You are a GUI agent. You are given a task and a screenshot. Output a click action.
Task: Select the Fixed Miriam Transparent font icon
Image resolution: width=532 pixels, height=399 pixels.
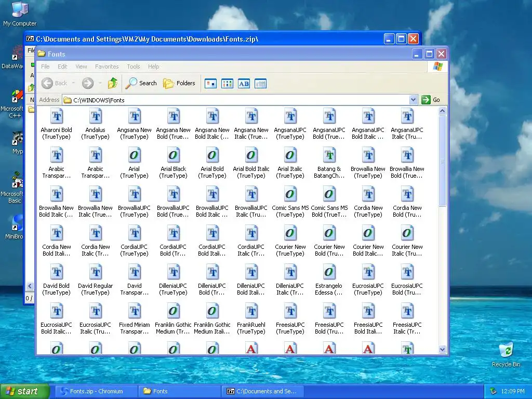click(135, 312)
